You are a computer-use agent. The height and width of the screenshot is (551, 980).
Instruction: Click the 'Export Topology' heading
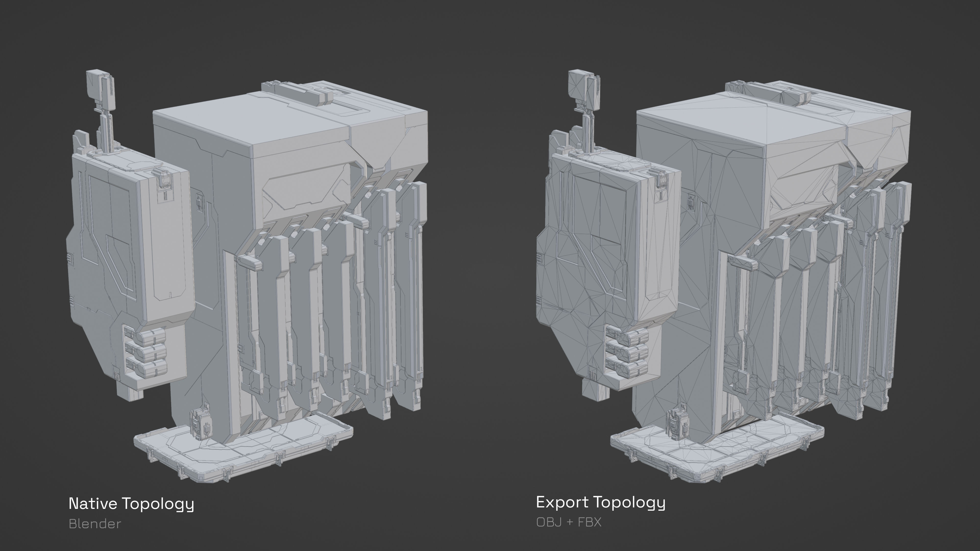click(601, 503)
